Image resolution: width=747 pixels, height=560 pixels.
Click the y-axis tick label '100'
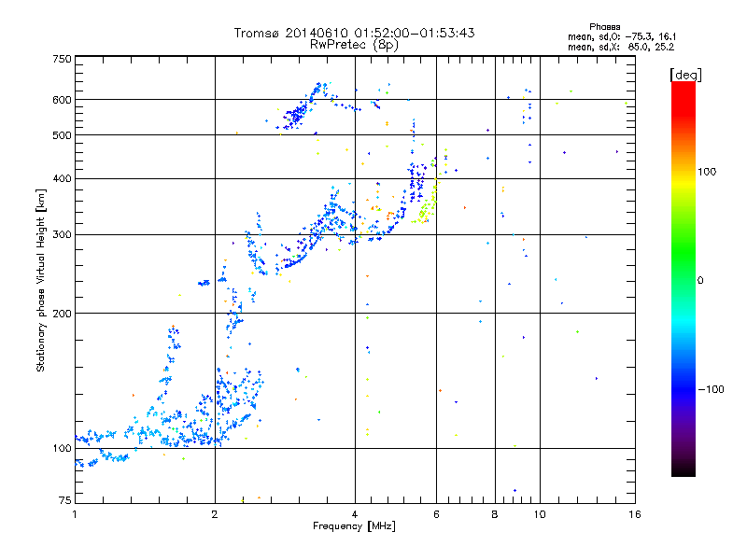coord(62,449)
